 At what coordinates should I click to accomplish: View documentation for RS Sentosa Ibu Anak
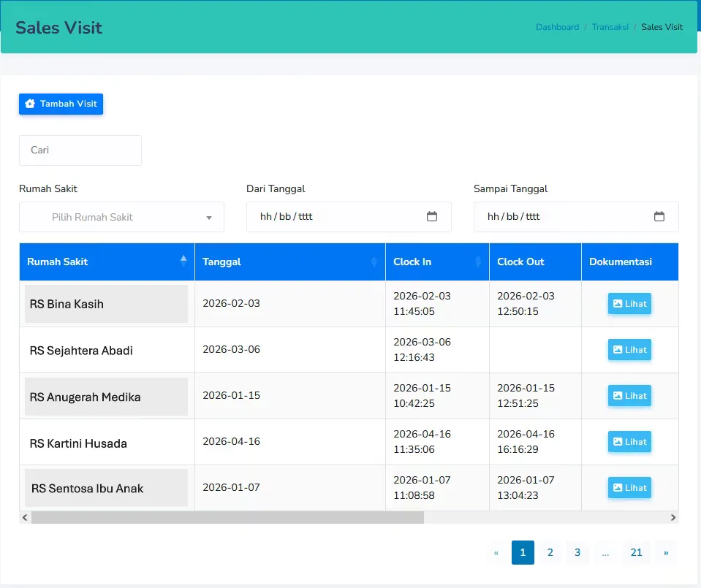pyautogui.click(x=629, y=488)
